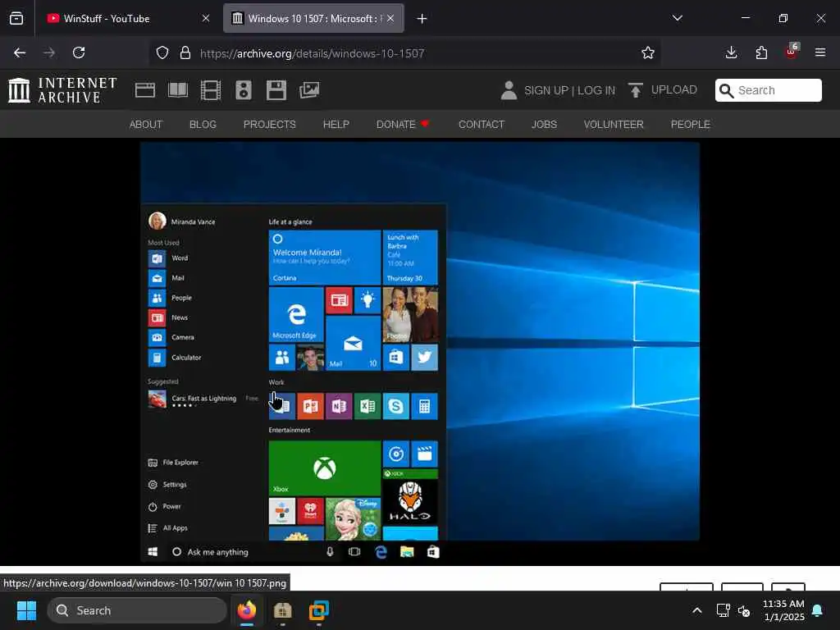Open the PROJECTS menu item
The height and width of the screenshot is (630, 840).
tap(269, 125)
